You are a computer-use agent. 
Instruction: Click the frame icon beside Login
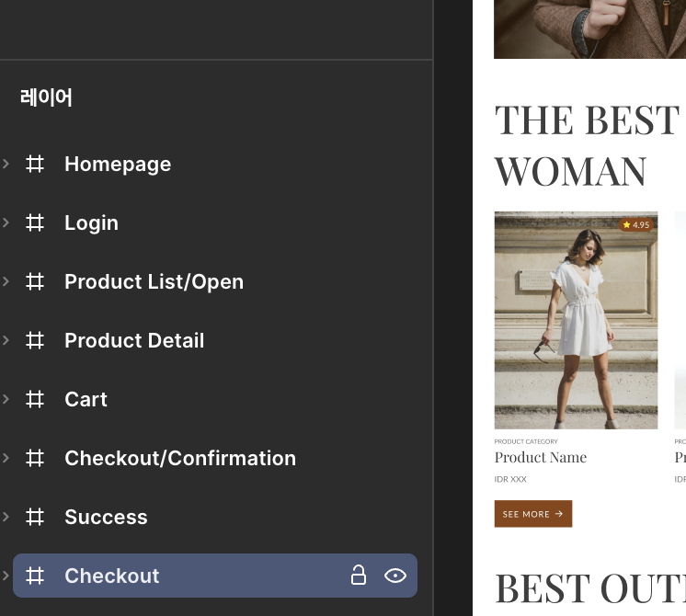click(x=35, y=222)
